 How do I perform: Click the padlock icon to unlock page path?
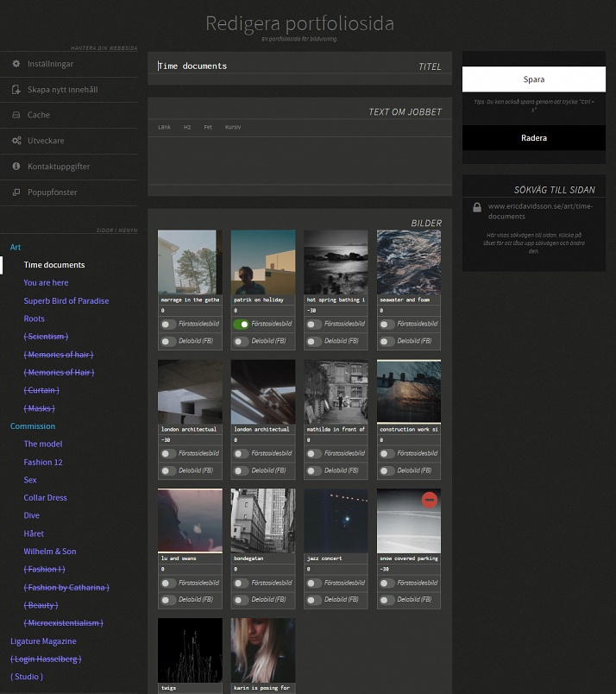tap(477, 207)
